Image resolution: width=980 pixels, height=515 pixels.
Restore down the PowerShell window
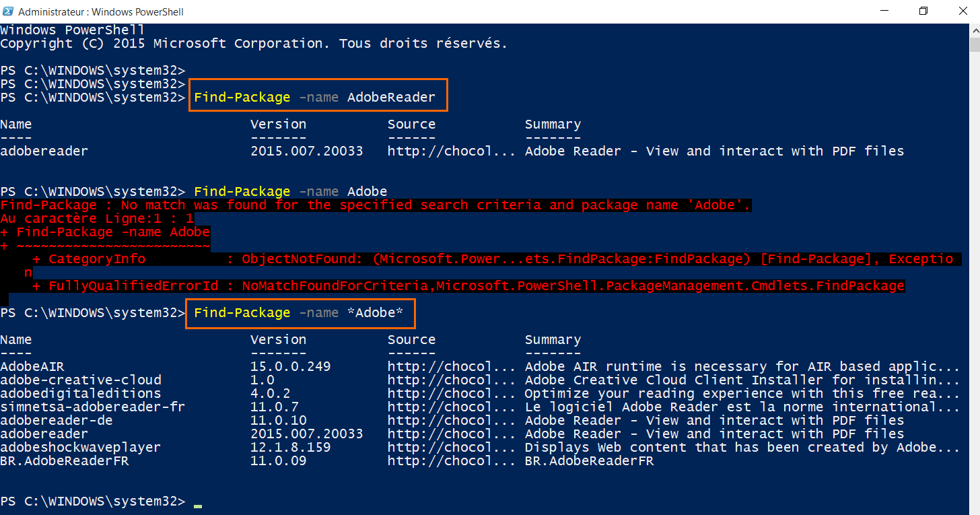point(923,11)
